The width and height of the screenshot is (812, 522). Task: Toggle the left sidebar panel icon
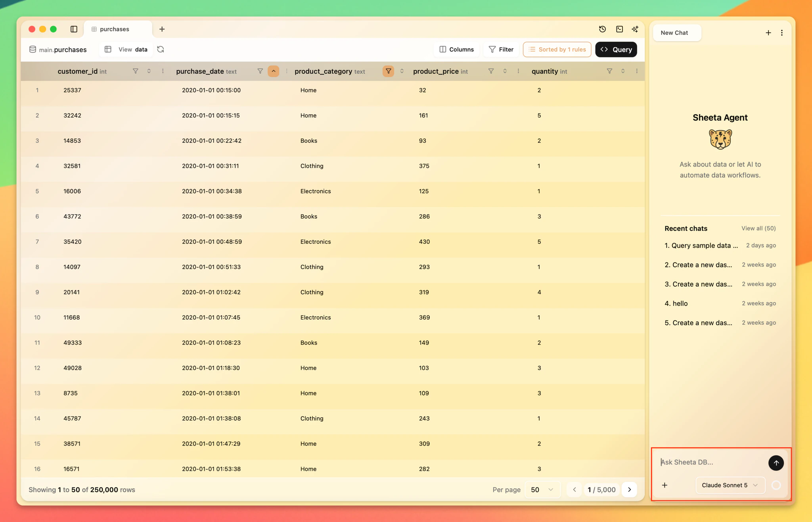74,29
